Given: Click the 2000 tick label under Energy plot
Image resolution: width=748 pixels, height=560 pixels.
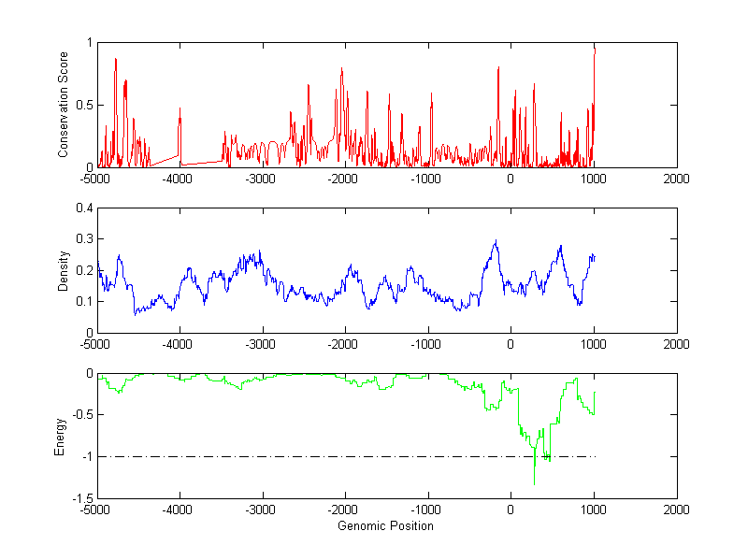Looking at the screenshot, I should 676,510.
